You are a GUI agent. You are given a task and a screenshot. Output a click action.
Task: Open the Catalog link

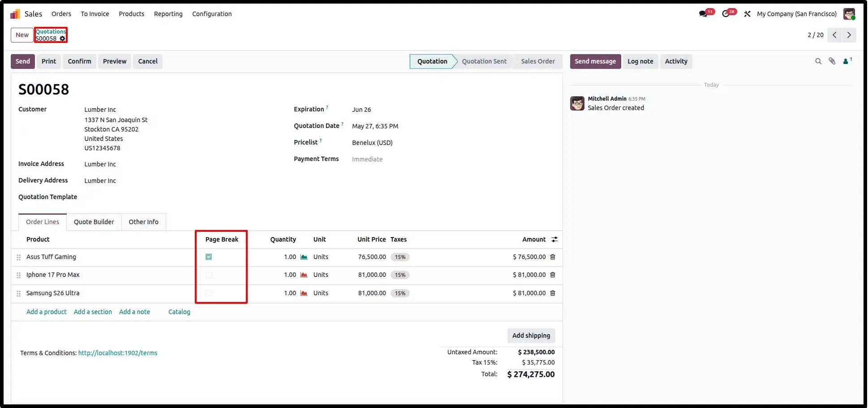tap(179, 312)
